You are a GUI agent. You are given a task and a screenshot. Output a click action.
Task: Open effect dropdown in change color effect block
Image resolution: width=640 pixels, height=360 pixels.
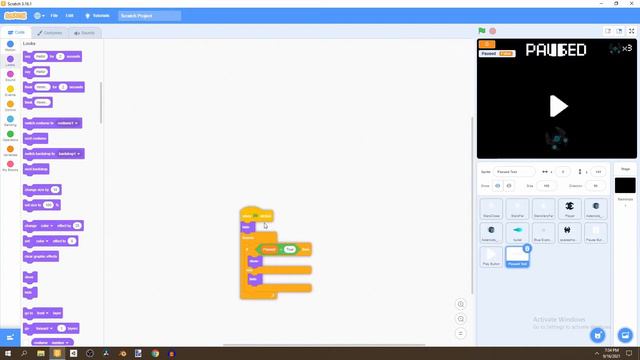click(x=46, y=226)
